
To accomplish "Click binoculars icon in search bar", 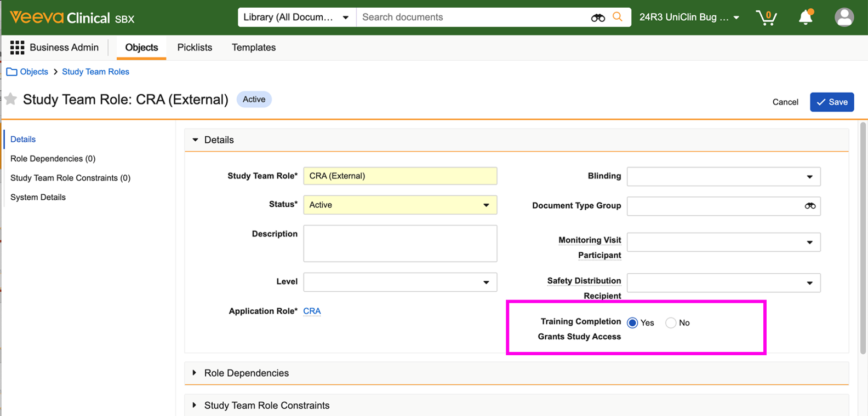I will pyautogui.click(x=598, y=18).
